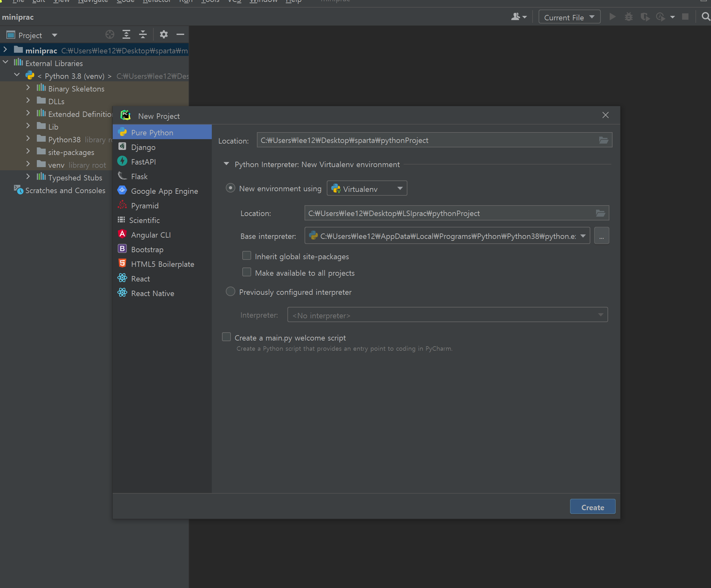Open the Virtualenv environment type dropdown
This screenshot has height=588, width=711.
(367, 188)
